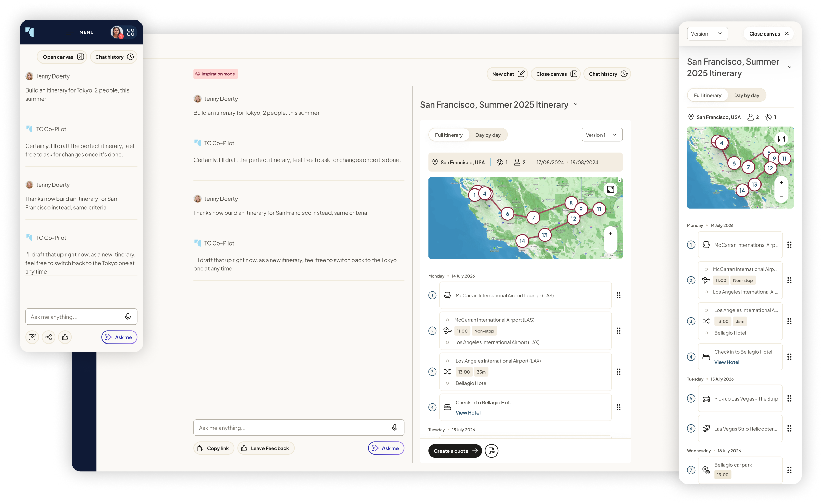Screen dimensions: 822x504
Task: Expand the right panel itinerary title chevron
Action: point(790,67)
